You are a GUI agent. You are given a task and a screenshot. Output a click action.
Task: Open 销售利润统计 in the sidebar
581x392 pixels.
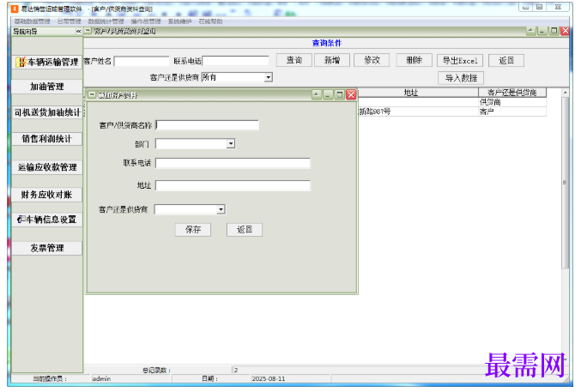[47, 139]
